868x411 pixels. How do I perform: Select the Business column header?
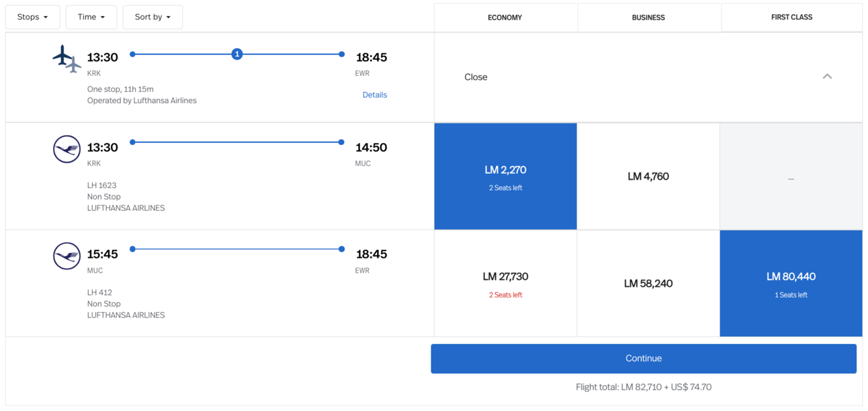point(648,17)
